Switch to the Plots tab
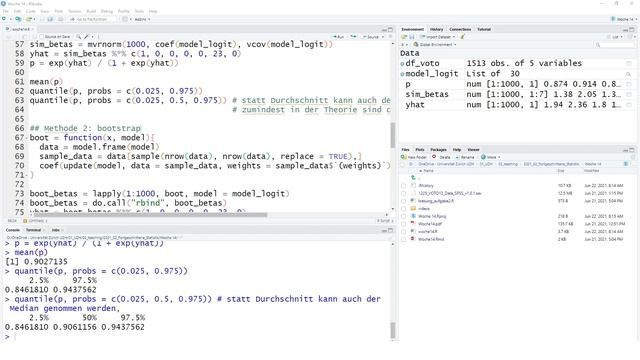This screenshot has height=360, width=640. point(420,150)
